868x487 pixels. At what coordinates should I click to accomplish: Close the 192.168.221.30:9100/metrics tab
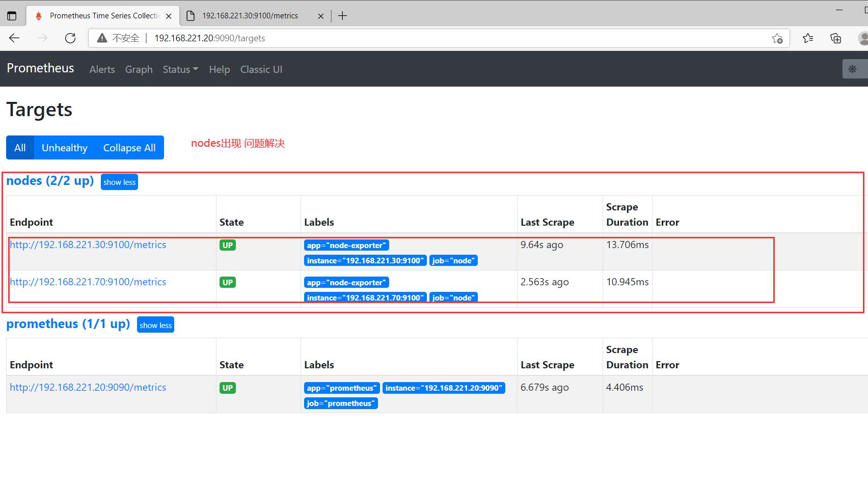[320, 16]
